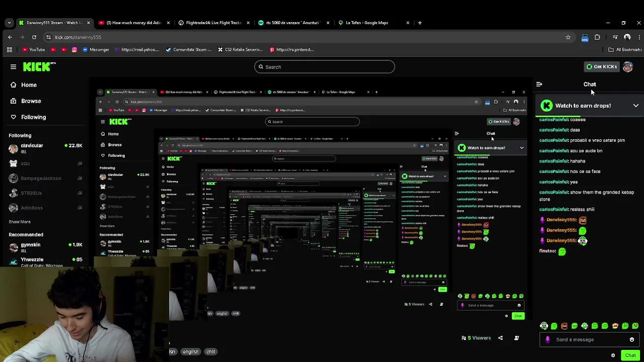Open STR3SUS channel in sidebar

[45, 193]
